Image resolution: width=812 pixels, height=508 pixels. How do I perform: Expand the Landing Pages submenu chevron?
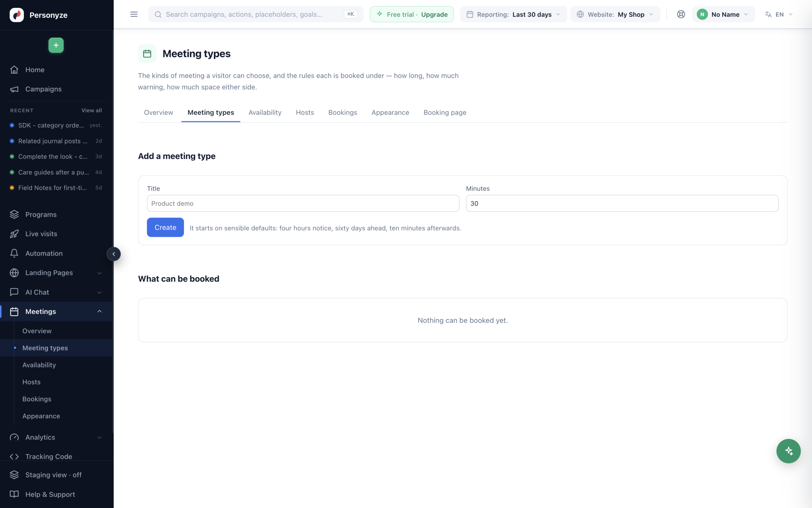tap(99, 273)
